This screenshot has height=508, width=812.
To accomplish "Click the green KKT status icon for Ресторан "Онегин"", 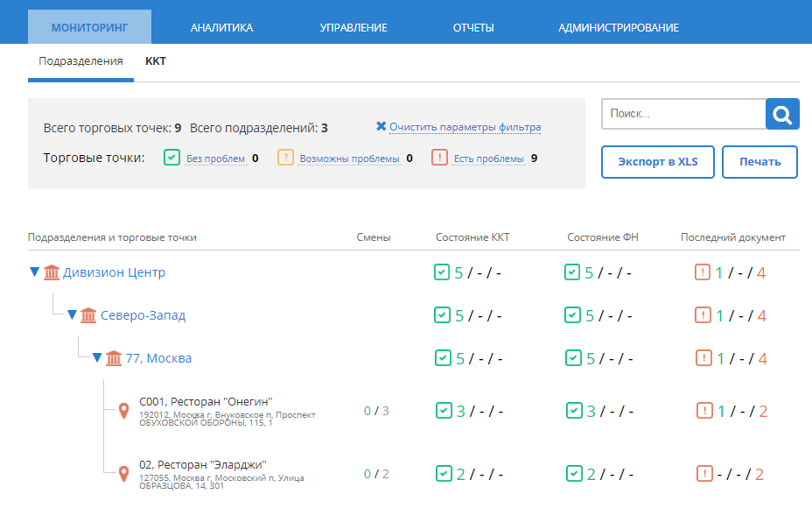I will 443,410.
